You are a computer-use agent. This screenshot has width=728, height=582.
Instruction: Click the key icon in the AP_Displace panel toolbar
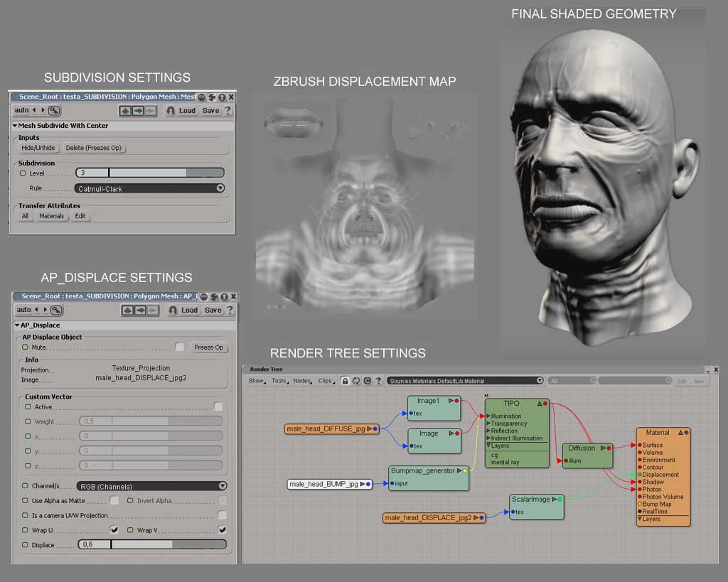tap(56, 310)
